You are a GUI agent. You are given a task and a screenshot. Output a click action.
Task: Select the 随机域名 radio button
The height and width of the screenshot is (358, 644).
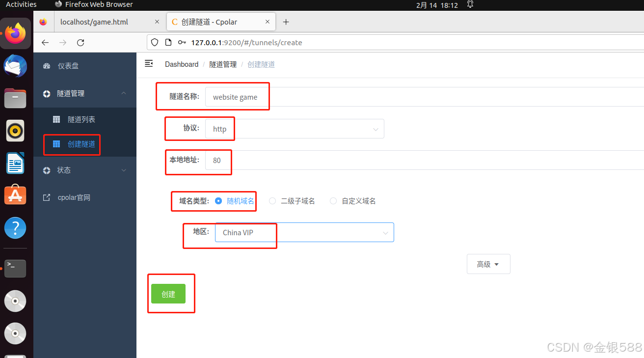pos(218,200)
